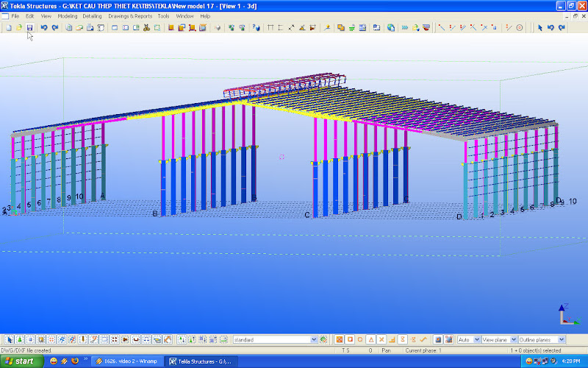Image resolution: width=588 pixels, height=368 pixels.
Task: Click the Undo arrow in main toolbar
Action: click(44, 28)
